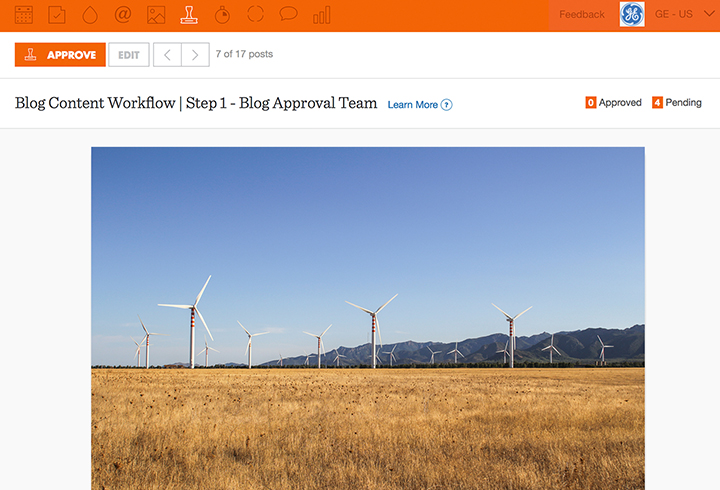Screen dimensions: 720x490
Task: Open the bar chart analytics icon
Action: [321, 15]
